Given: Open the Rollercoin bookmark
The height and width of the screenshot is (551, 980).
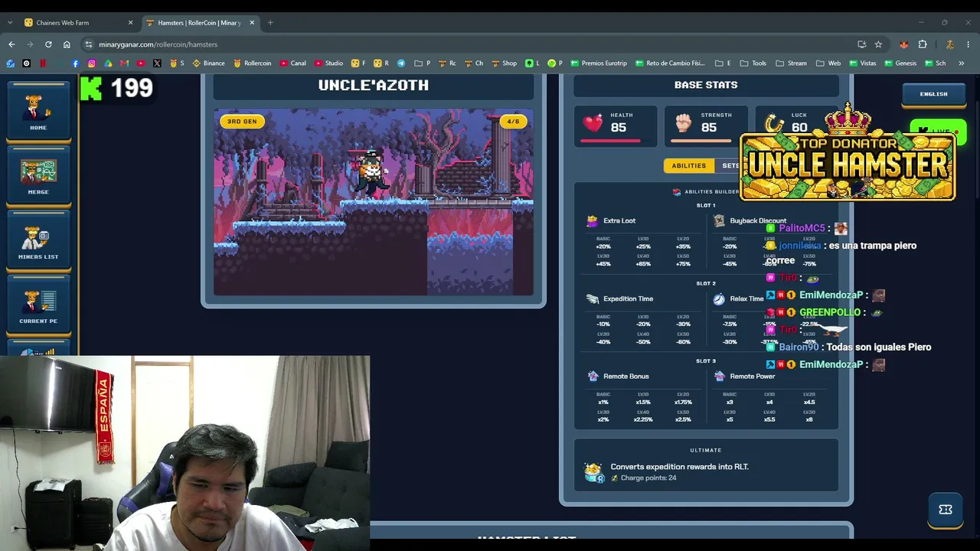Looking at the screenshot, I should (x=253, y=64).
